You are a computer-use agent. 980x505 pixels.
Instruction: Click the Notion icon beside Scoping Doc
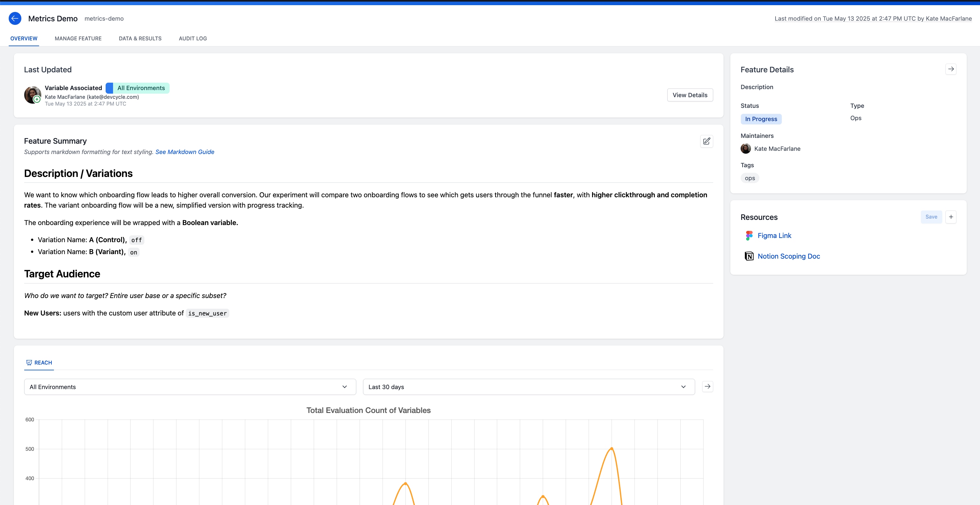[749, 255]
